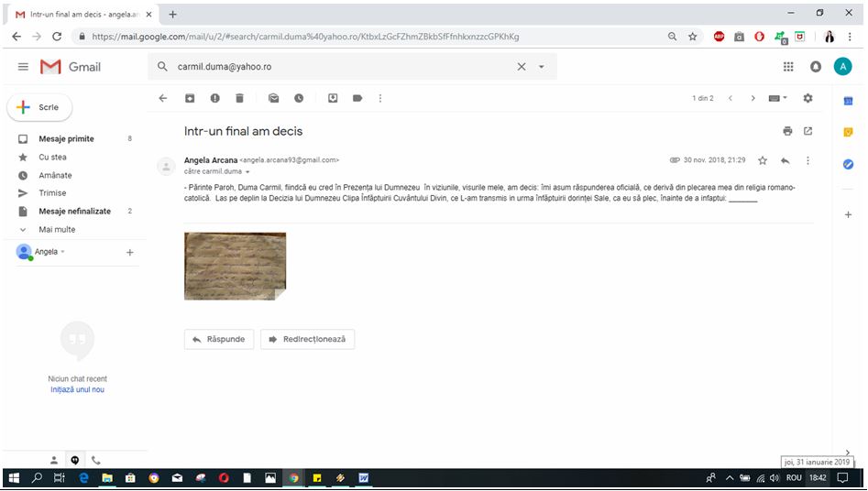
Task: Click the 'Răspunde' reply button
Action: 218,339
